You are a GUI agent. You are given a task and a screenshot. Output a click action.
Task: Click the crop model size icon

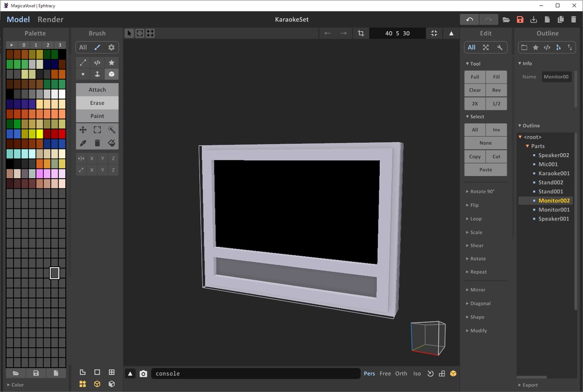pyautogui.click(x=360, y=34)
